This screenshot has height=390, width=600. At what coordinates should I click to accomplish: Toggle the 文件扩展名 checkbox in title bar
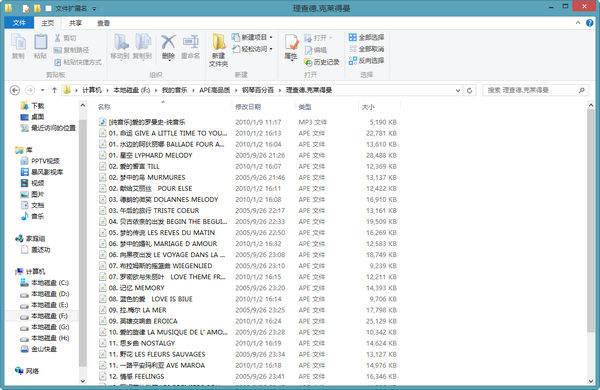[48, 8]
